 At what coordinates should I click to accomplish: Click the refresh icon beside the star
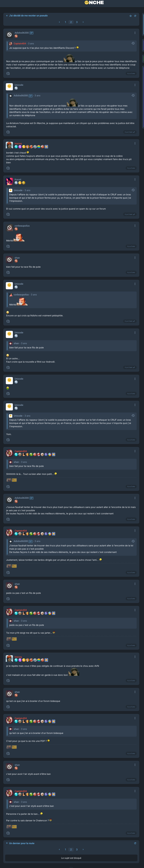click(135, 16)
